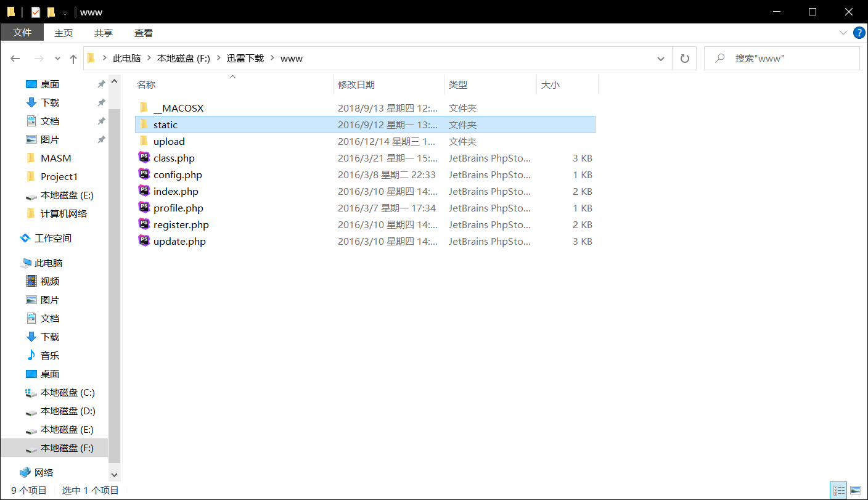Click the PhpStorm icon of config.php
Screen dimensions: 868x500
tap(144, 174)
